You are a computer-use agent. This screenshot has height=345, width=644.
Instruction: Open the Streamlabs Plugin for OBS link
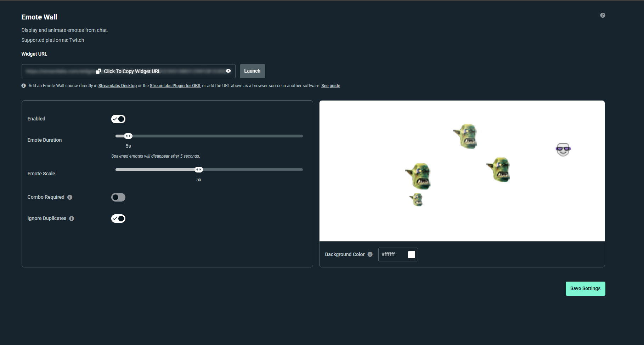tap(175, 85)
